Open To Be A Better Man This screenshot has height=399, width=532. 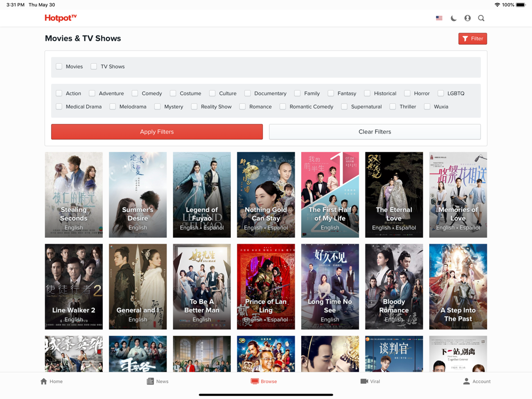coord(202,287)
